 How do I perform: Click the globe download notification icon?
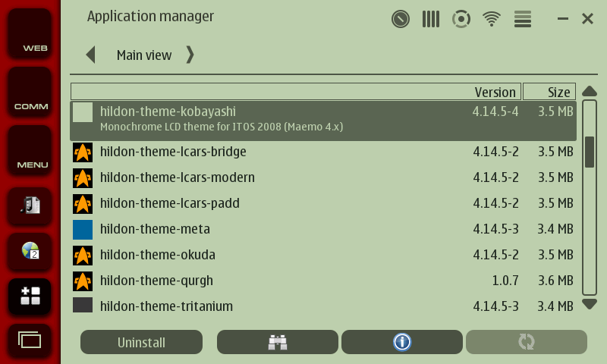tap(30, 250)
